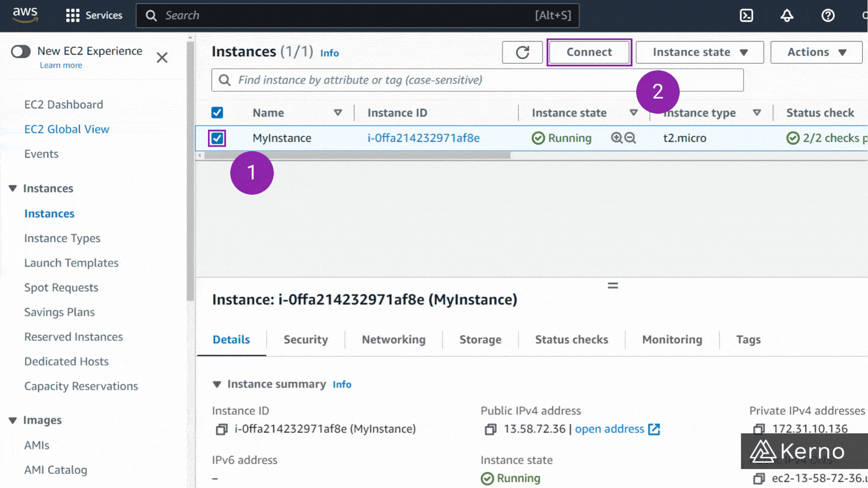Copy the public IPv4 address 13.58.72.36
Image resolution: width=868 pixels, height=488 pixels.
pos(491,429)
